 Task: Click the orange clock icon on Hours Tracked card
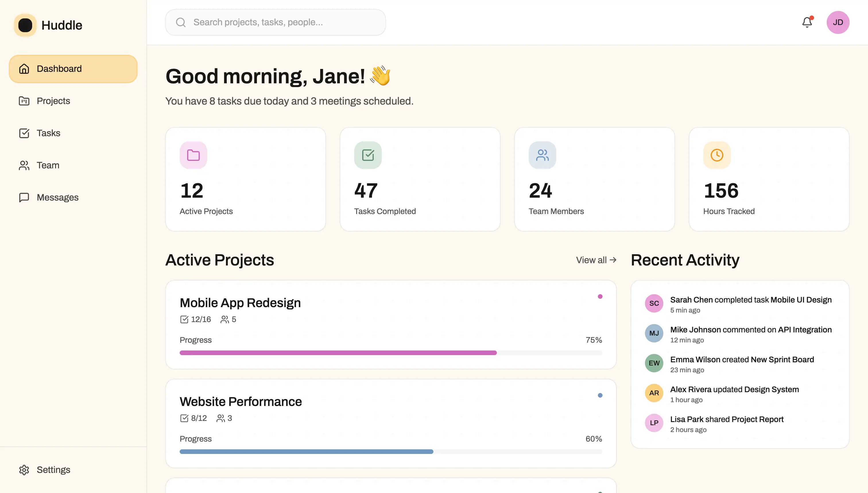tap(717, 155)
